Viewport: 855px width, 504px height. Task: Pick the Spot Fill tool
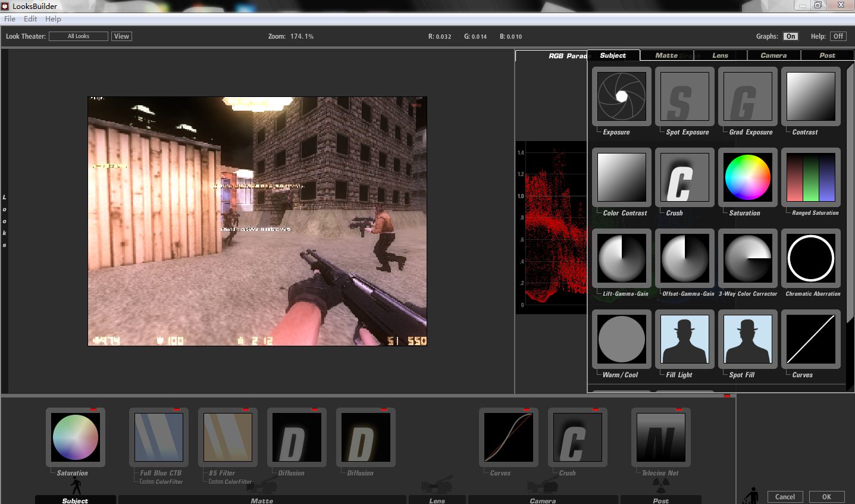click(747, 339)
